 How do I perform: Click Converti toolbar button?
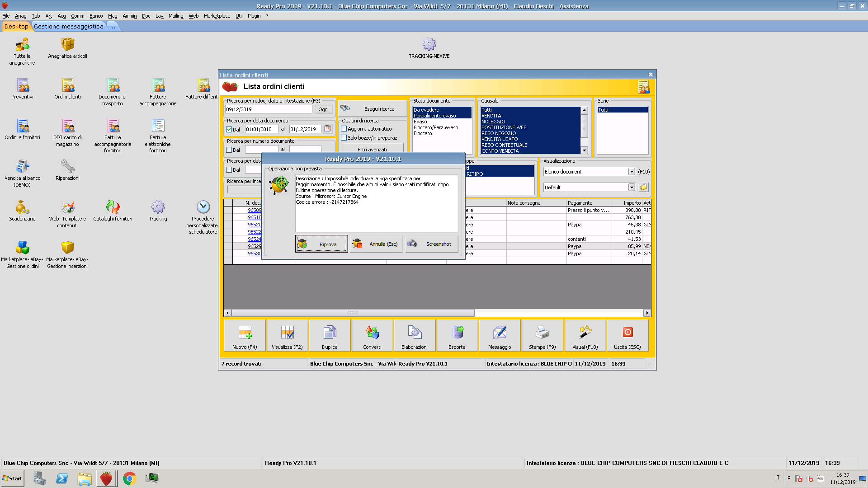(372, 336)
